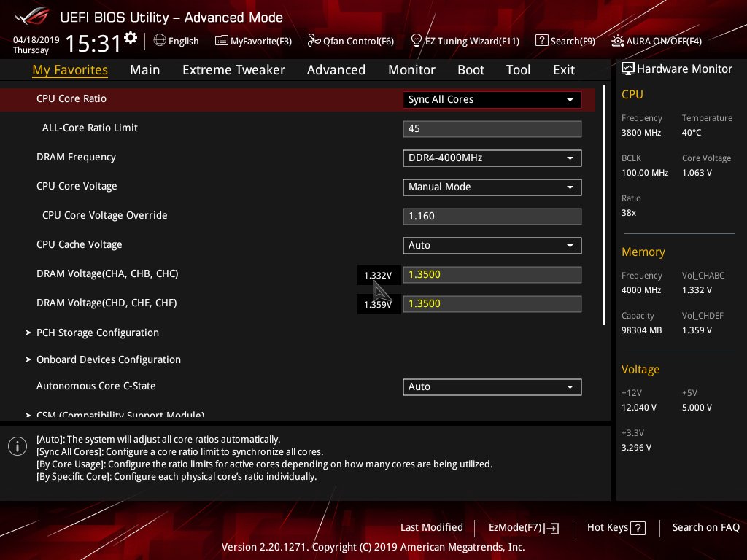Click the 98304 MB capacity value
The width and height of the screenshot is (747, 560).
641,330
